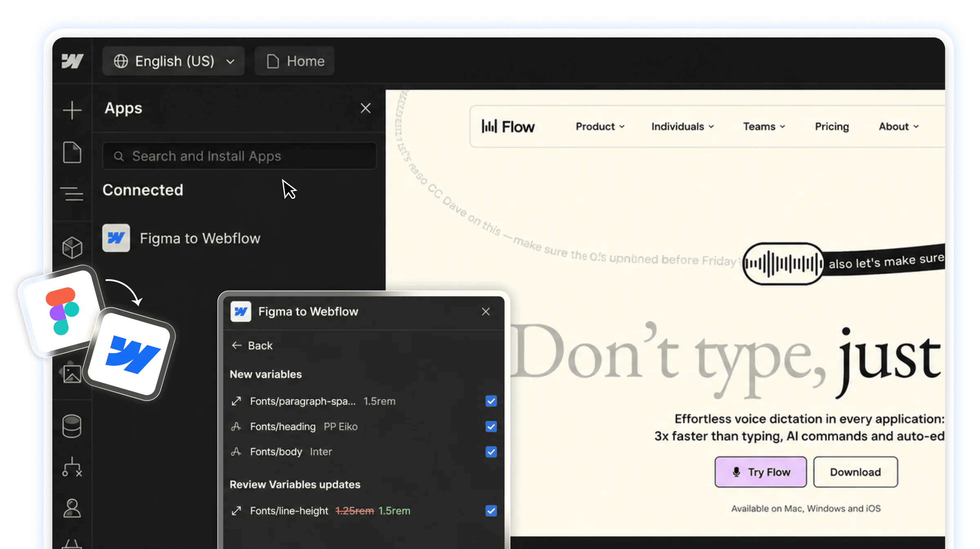Expand the Individuals menu in Flow navbar
The height and width of the screenshot is (549, 980).
pos(683,127)
